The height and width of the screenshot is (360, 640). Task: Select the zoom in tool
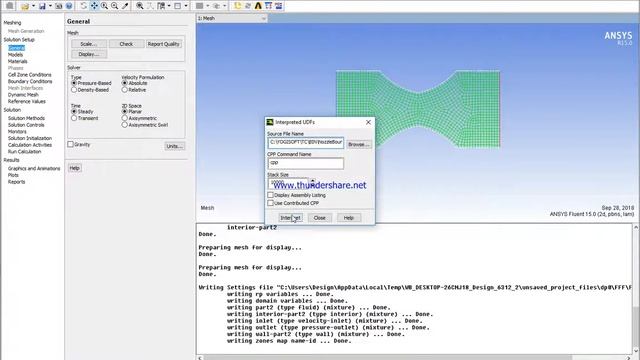pyautogui.click(x=104, y=6)
